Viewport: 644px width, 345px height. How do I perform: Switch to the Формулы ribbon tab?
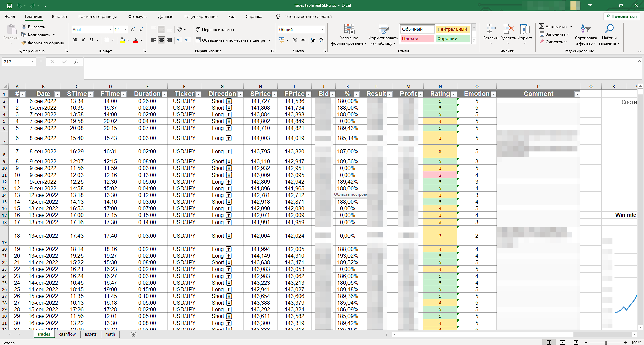coord(138,17)
